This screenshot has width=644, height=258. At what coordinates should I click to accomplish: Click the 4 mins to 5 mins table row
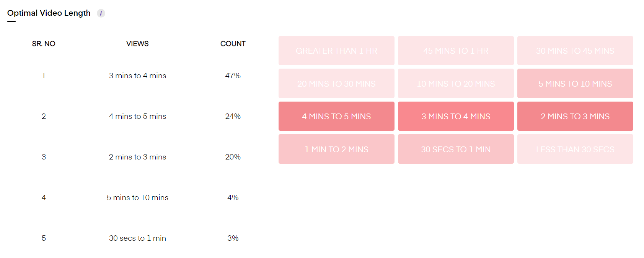(137, 116)
